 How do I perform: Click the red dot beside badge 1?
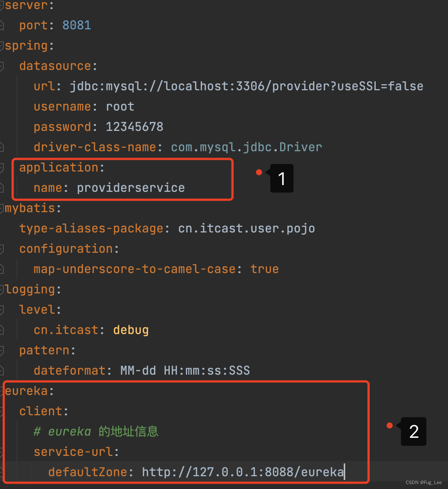point(259,172)
